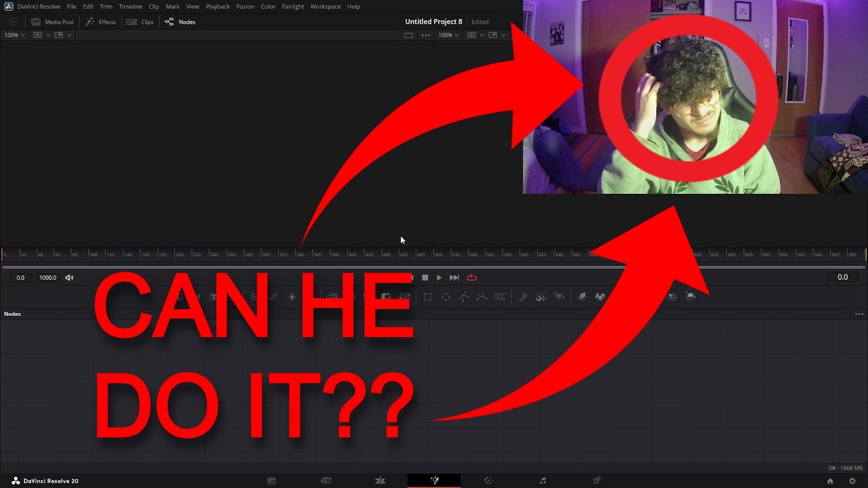Expand right viewer split buffer chevron
868x488 pixels.
[x=503, y=35]
